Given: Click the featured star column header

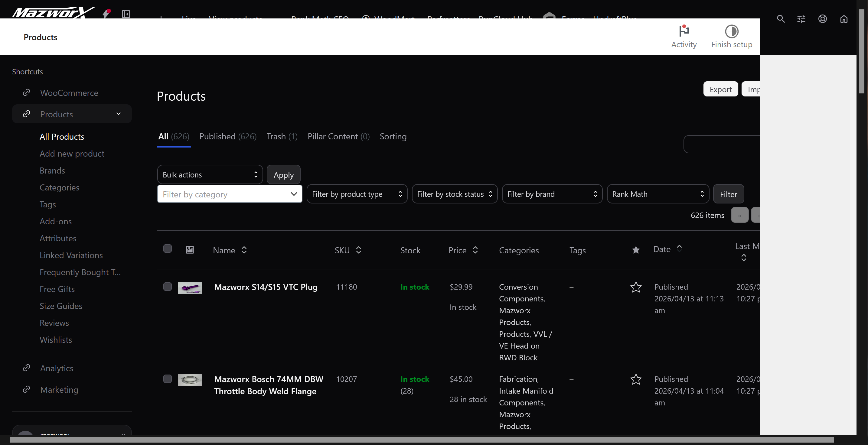Looking at the screenshot, I should pos(636,250).
